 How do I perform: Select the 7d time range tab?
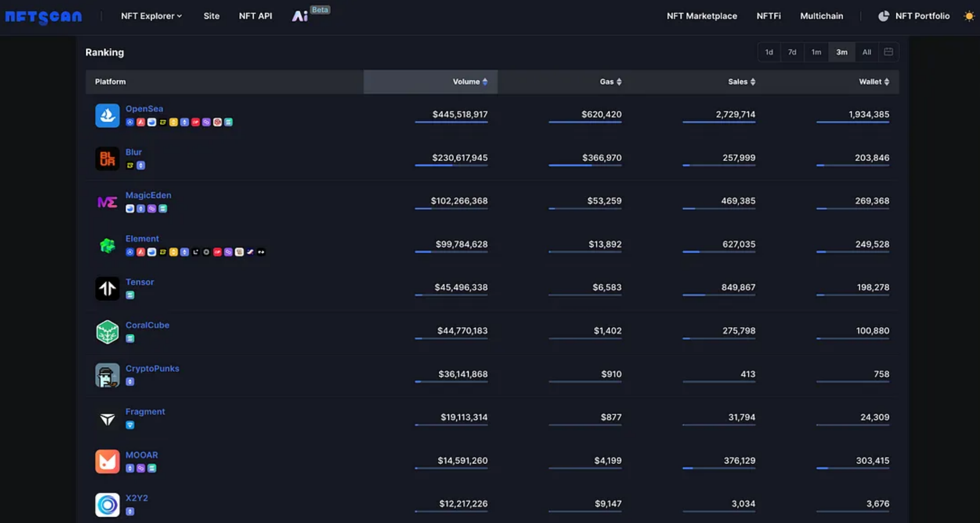tap(792, 52)
